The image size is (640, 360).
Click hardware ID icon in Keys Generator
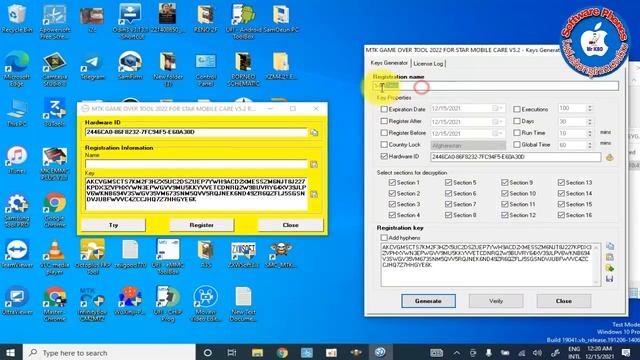(x=609, y=157)
